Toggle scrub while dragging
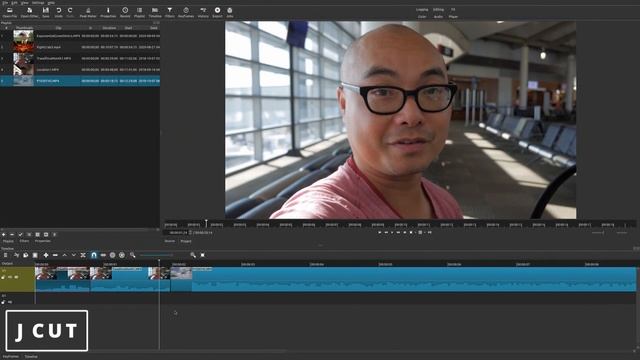This screenshot has height=360, width=640. [103, 255]
